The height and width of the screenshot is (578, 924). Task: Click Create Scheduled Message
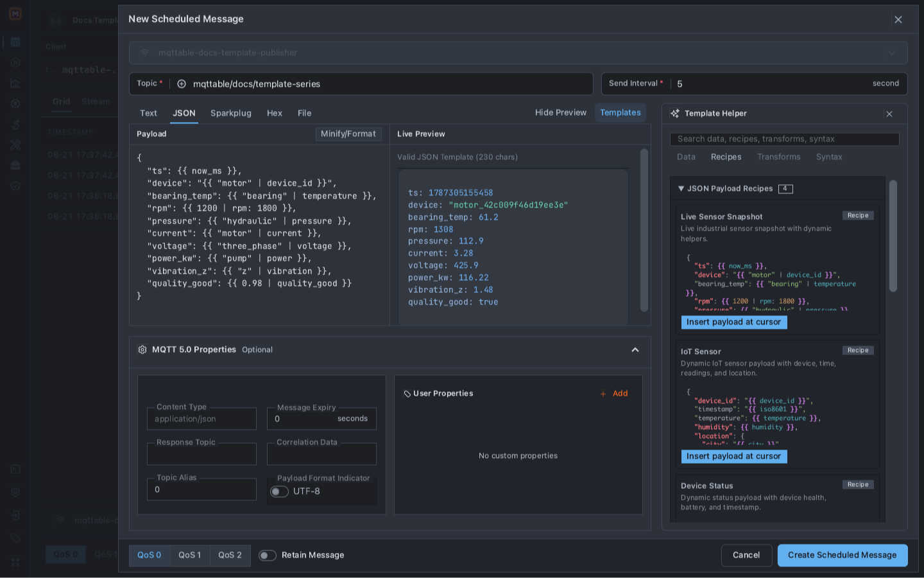coord(843,556)
